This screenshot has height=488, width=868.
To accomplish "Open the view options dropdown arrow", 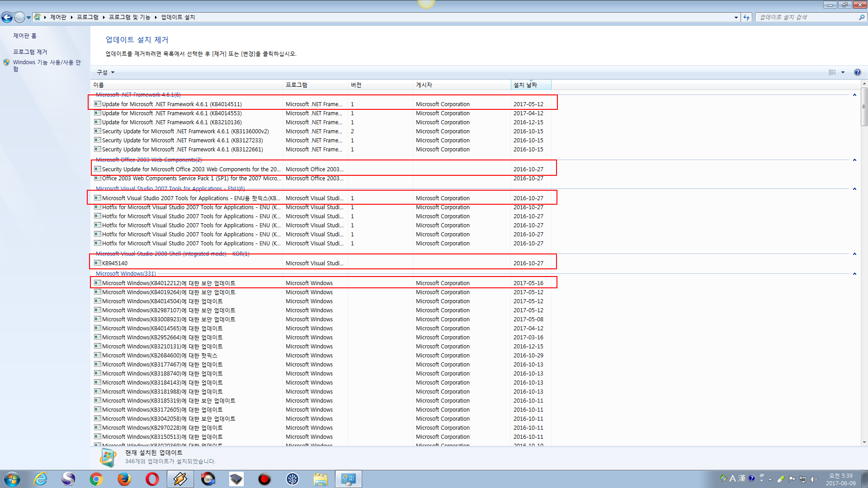I will [843, 72].
